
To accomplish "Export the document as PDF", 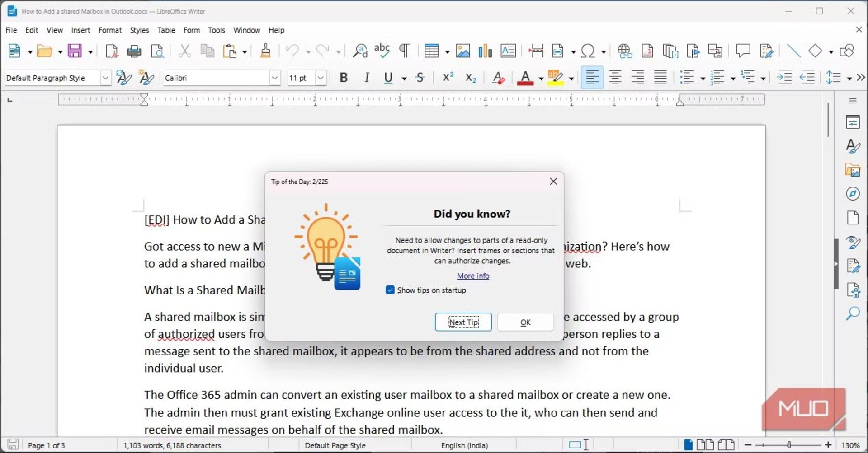I will pyautogui.click(x=111, y=51).
